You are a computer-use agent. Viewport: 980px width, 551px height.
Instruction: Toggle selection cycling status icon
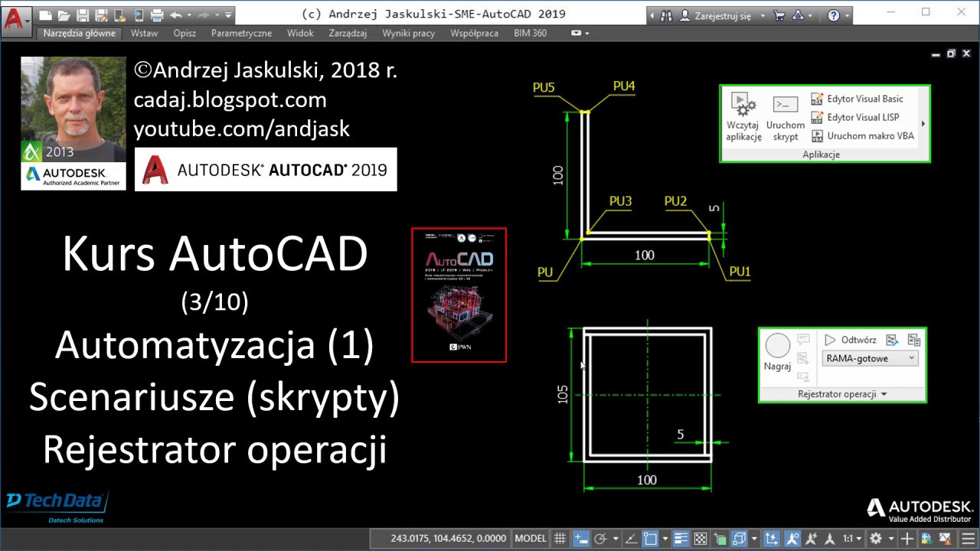tap(720, 539)
